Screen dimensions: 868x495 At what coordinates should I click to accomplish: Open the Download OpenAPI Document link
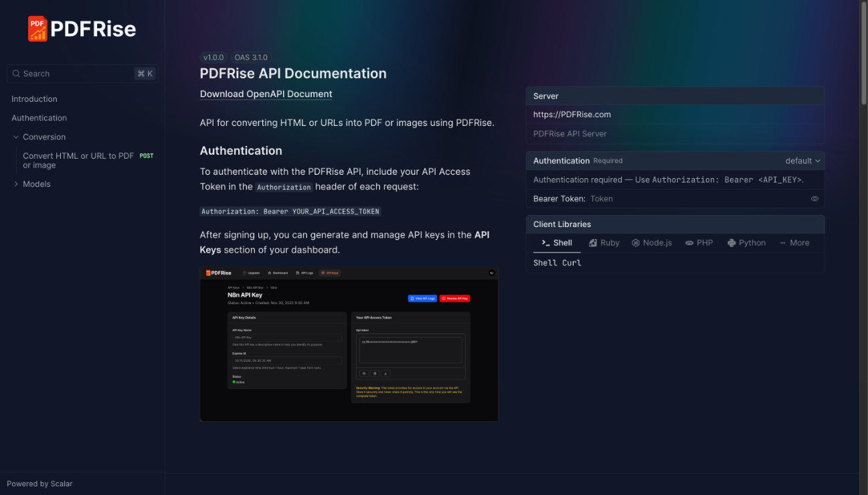click(266, 94)
